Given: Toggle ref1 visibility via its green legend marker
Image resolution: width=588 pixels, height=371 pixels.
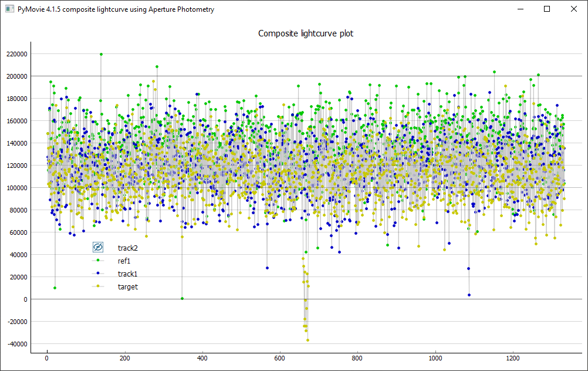Looking at the screenshot, I should (98, 261).
